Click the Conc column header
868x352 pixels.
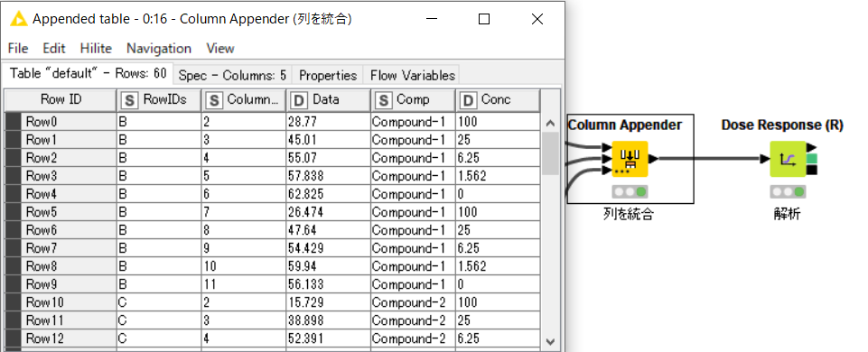pos(497,100)
